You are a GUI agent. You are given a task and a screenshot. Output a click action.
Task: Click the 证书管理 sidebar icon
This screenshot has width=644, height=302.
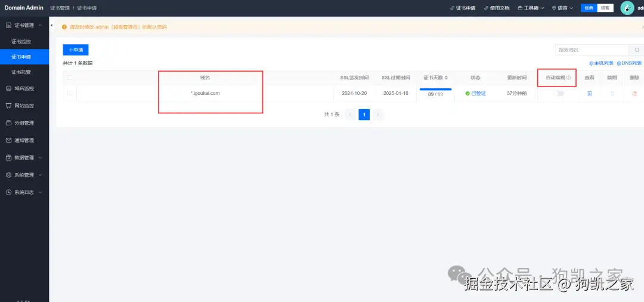pyautogui.click(x=8, y=26)
